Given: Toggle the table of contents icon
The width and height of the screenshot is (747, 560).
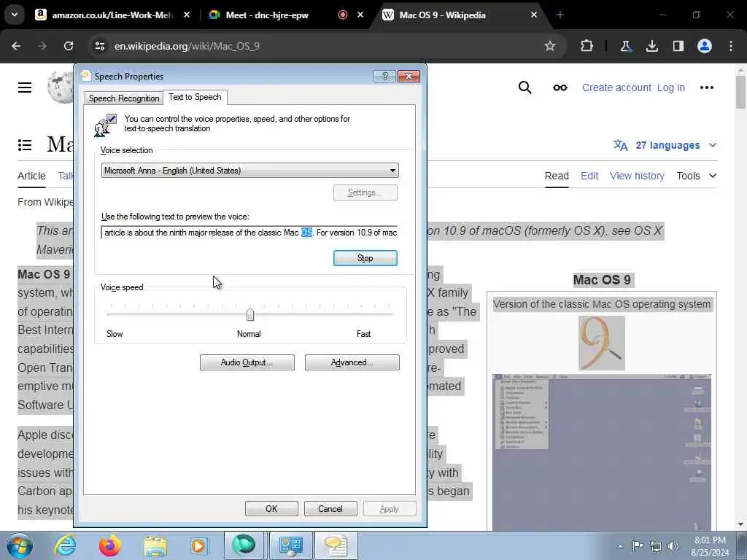Looking at the screenshot, I should pyautogui.click(x=25, y=145).
